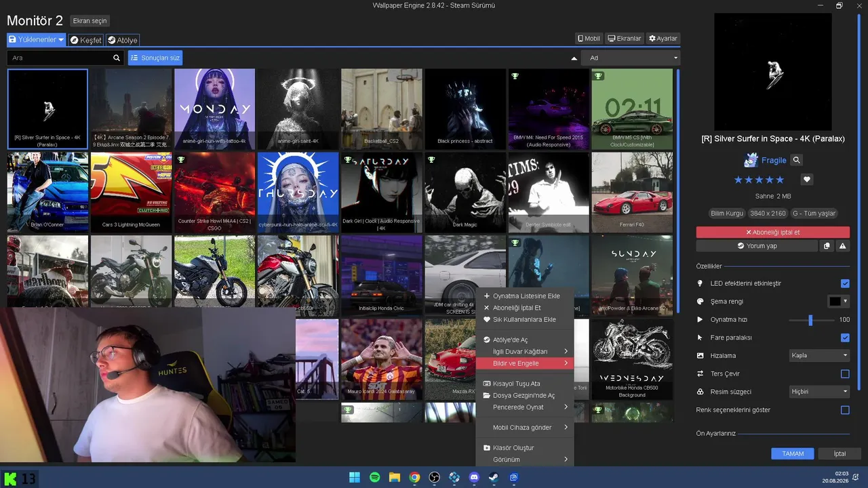Screen dimensions: 868x488
Task: Open Steam from the taskbar
Action: (x=494, y=477)
